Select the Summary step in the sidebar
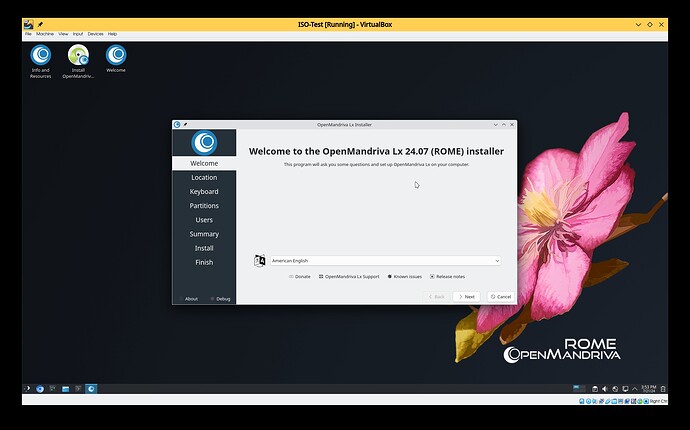 (x=204, y=234)
